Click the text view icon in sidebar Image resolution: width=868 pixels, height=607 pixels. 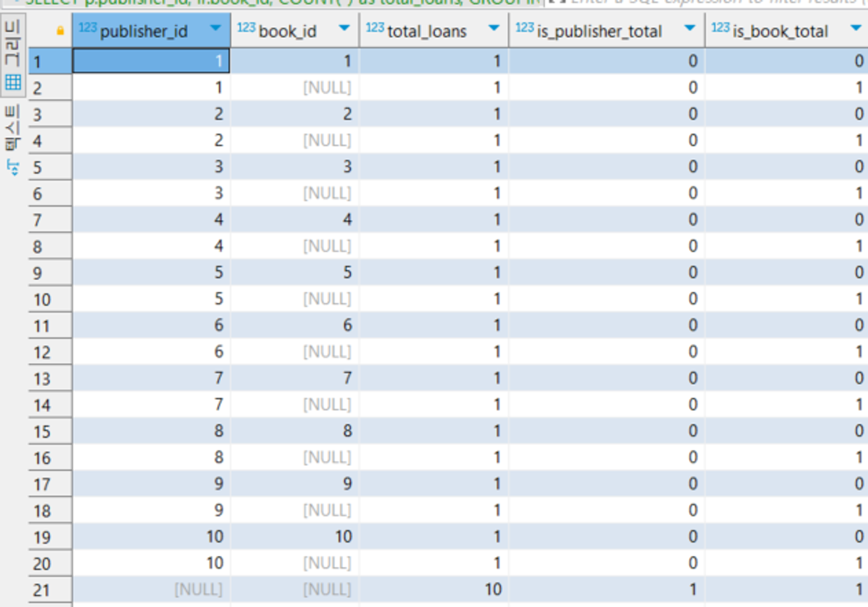click(13, 168)
